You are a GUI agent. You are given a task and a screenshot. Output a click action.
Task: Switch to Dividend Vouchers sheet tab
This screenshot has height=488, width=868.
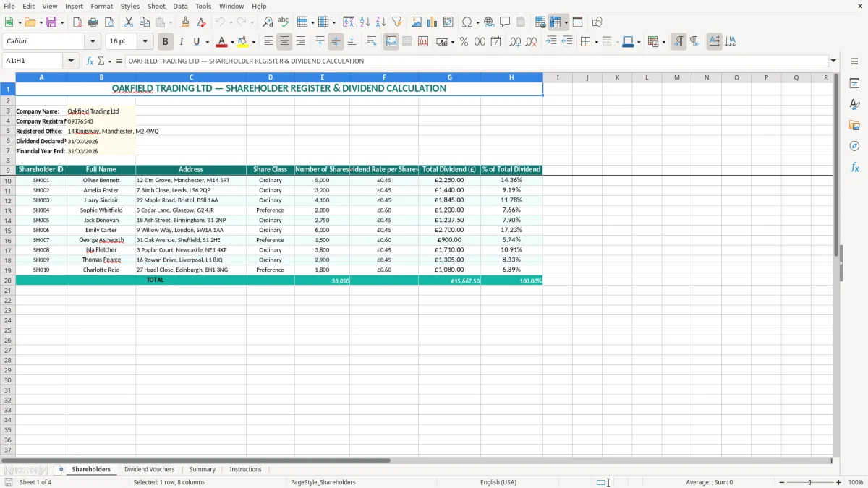[149, 470]
